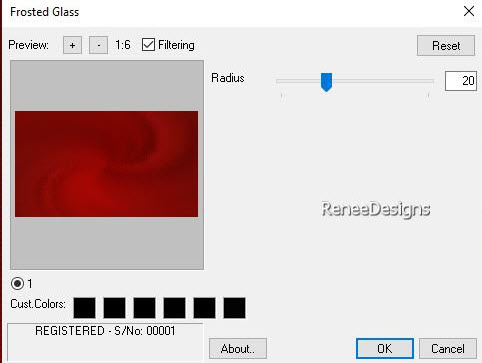482x363 pixels.
Task: Click the Reset button
Action: point(446,45)
